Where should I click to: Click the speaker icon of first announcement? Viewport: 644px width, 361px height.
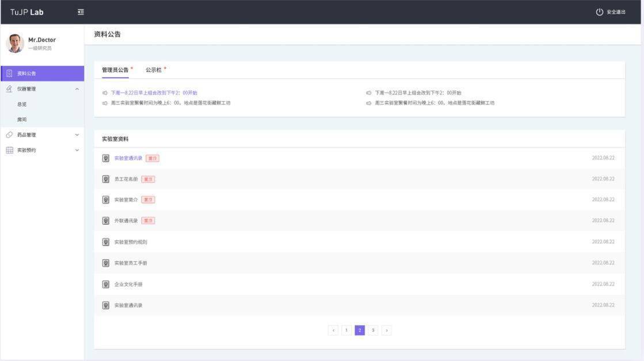(x=105, y=93)
